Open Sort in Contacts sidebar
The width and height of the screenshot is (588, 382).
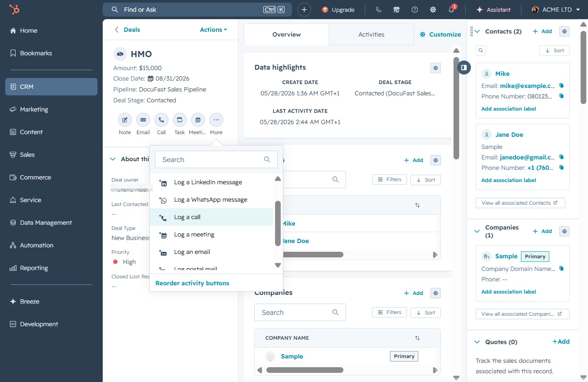coord(554,51)
